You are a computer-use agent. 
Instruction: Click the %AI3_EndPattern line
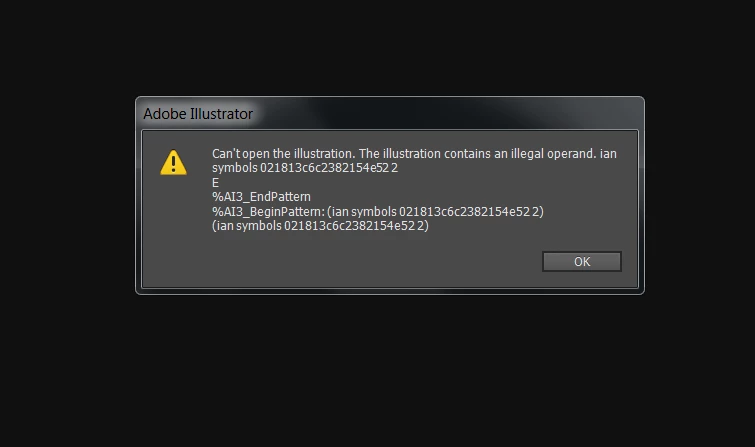point(261,197)
